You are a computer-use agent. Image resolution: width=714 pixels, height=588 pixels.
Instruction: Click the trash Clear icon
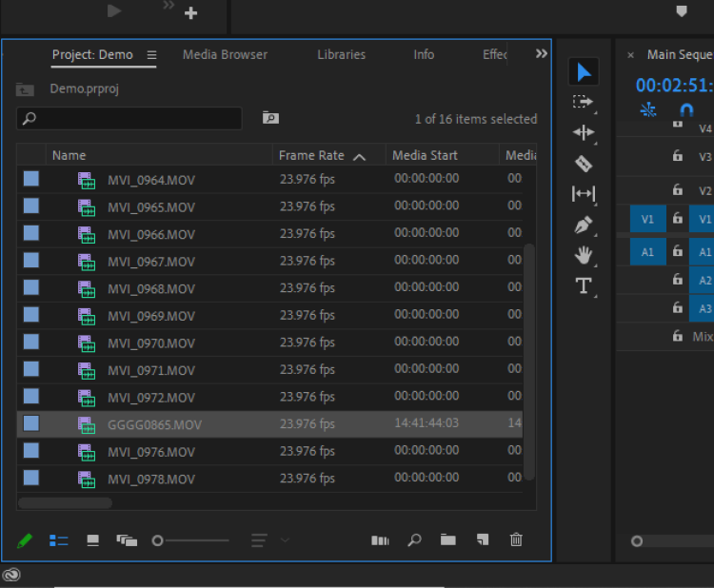[516, 539]
